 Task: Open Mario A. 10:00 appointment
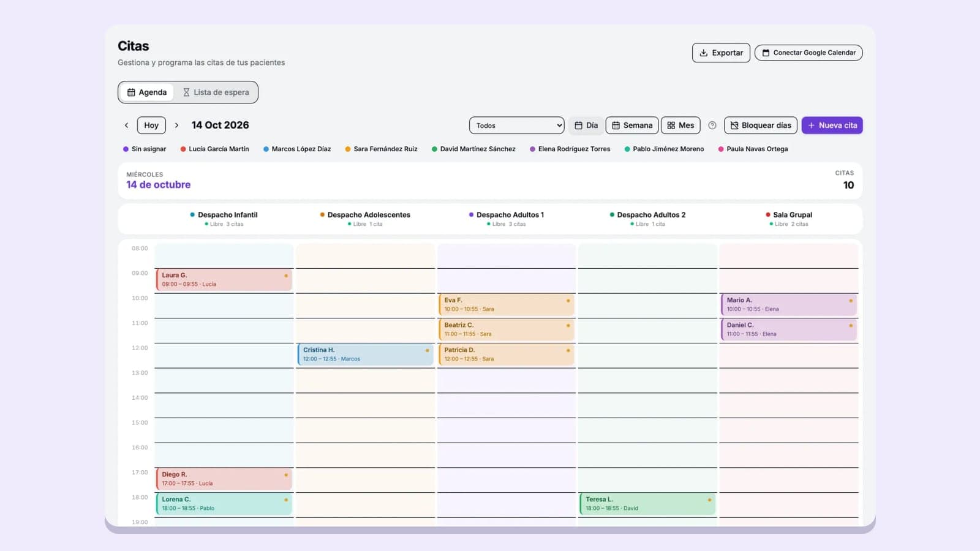[789, 305]
